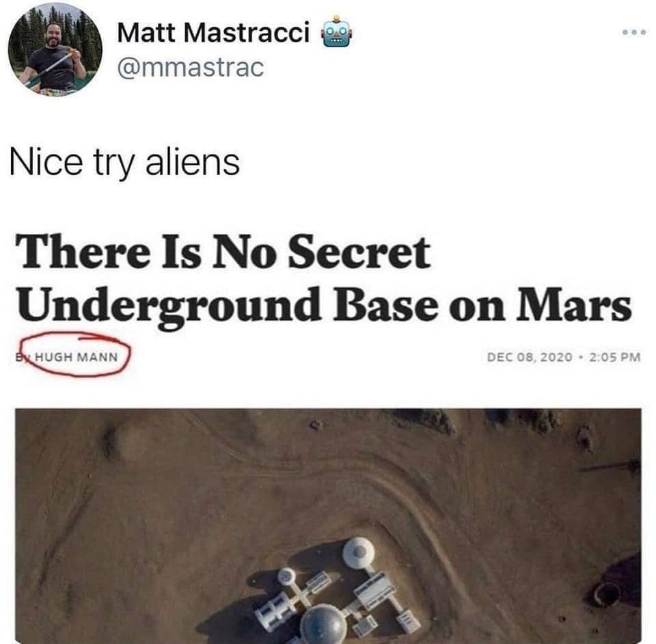This screenshot has height=644, width=656.
Task: Click the word "Secret" in the article headline
Action: tap(359, 252)
